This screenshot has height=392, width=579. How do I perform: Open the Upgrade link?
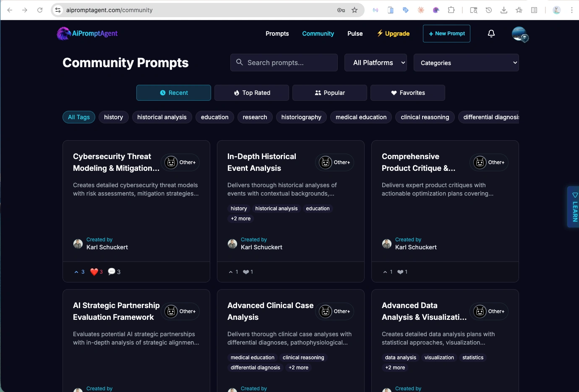393,34
